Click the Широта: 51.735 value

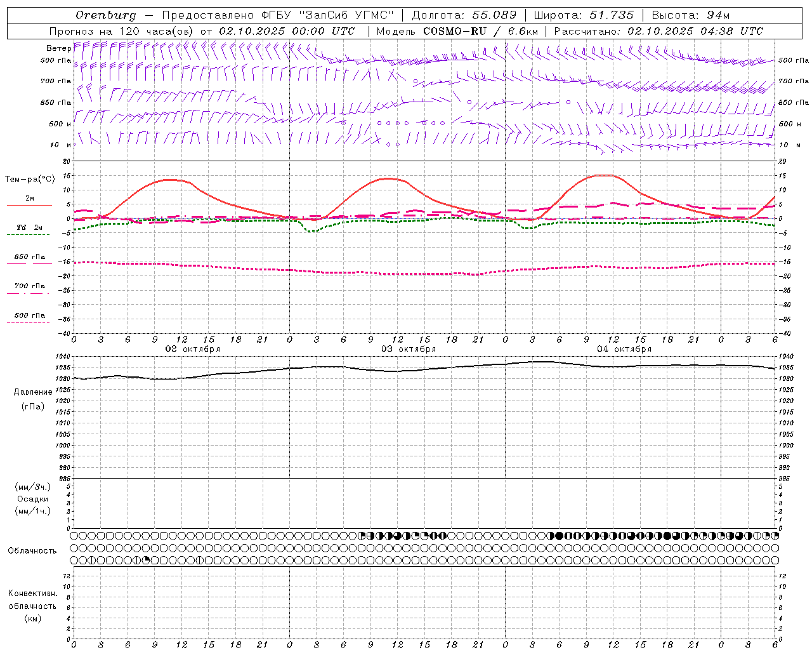[x=584, y=15]
